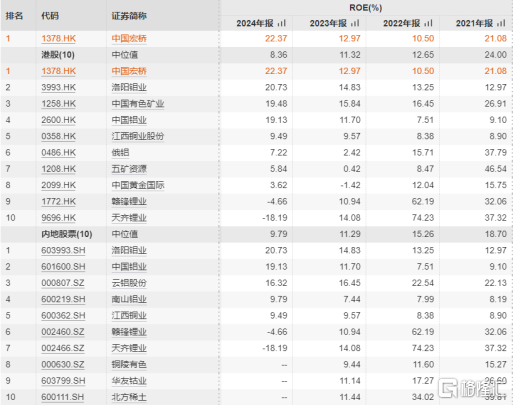513x405 pixels.
Task: Open stock code 600111.SH
Action: (63, 397)
